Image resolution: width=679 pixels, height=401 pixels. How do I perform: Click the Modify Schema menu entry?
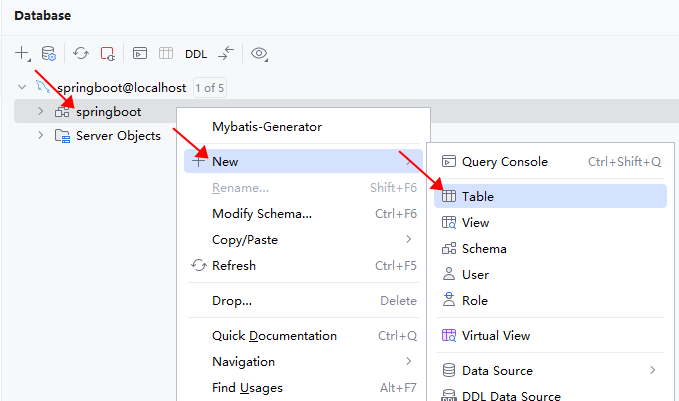(x=262, y=214)
